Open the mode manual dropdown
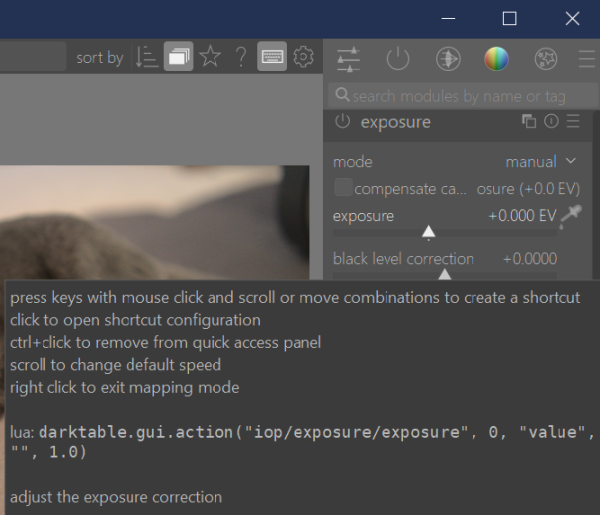The height and width of the screenshot is (515, 600). coord(541,162)
